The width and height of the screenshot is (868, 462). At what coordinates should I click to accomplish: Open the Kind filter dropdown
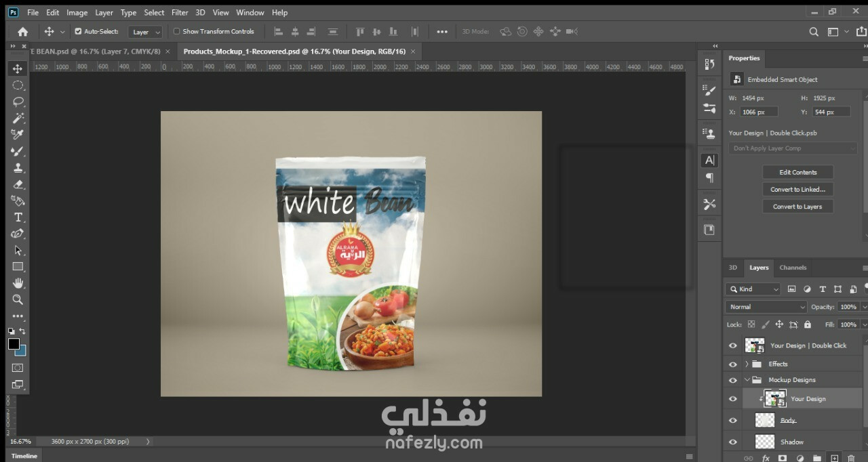753,289
